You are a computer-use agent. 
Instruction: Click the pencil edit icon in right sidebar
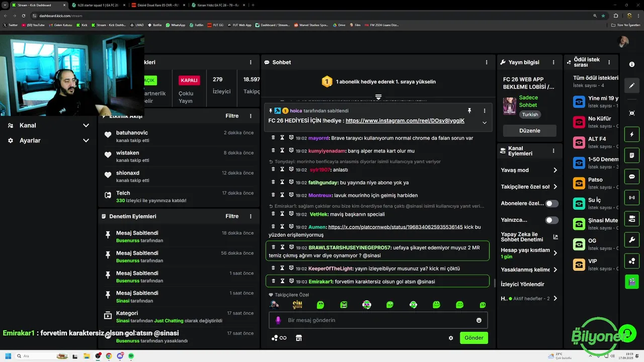click(632, 85)
